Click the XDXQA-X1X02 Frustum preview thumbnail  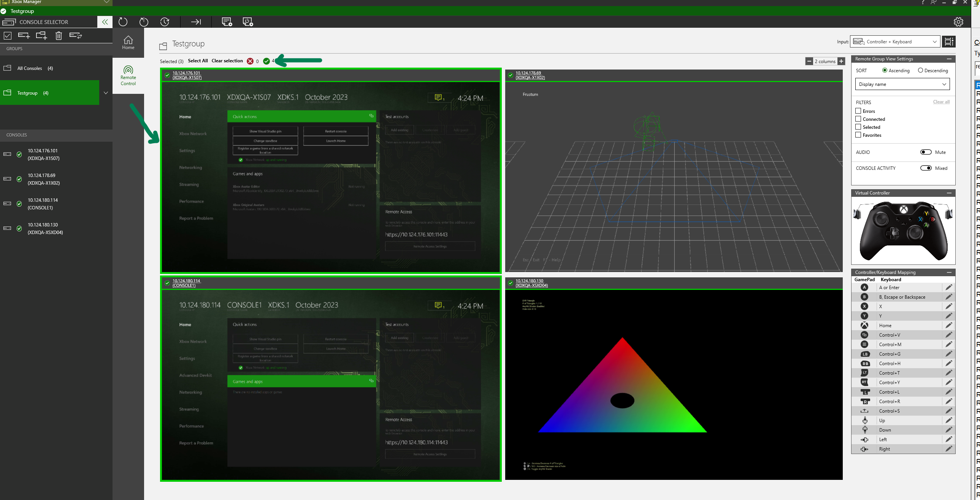674,177
